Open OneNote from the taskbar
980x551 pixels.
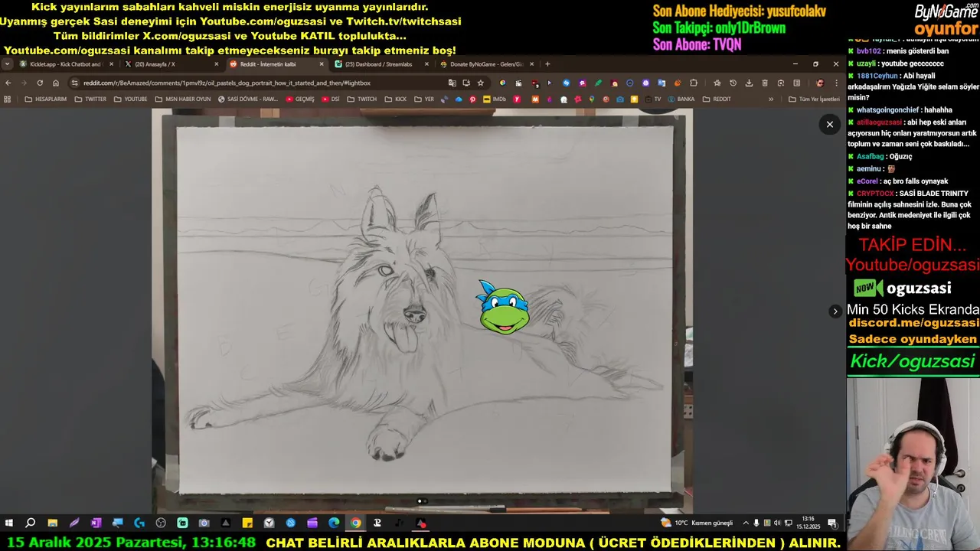[x=96, y=523]
